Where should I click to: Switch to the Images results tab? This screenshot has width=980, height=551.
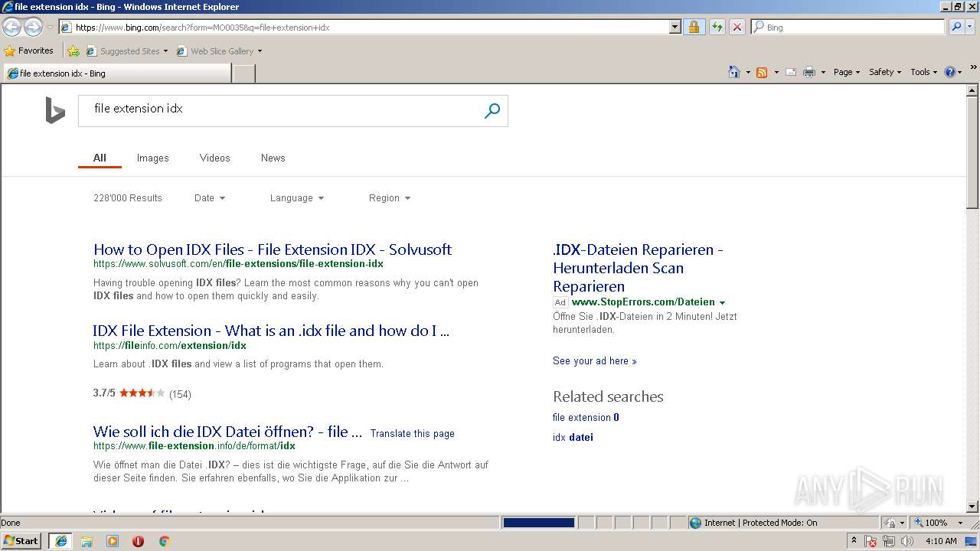pos(152,158)
